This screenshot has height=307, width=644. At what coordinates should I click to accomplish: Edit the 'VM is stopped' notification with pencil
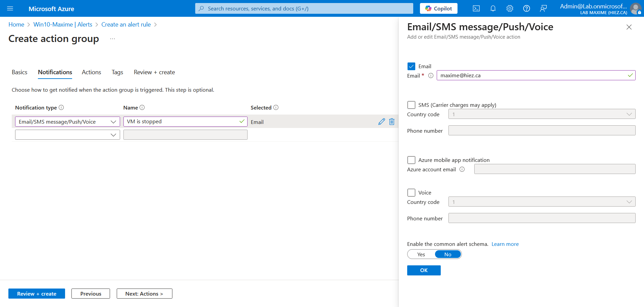click(381, 122)
